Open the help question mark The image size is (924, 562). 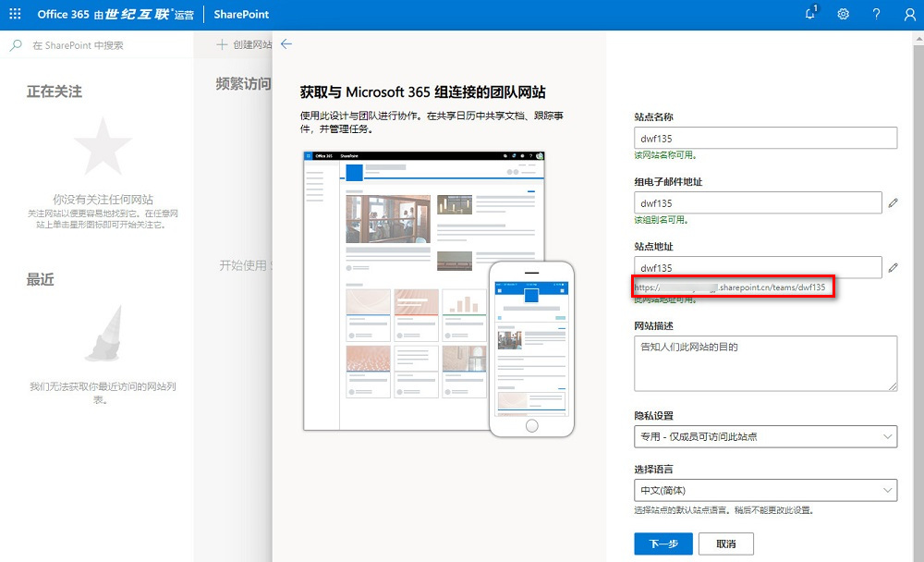tap(876, 14)
